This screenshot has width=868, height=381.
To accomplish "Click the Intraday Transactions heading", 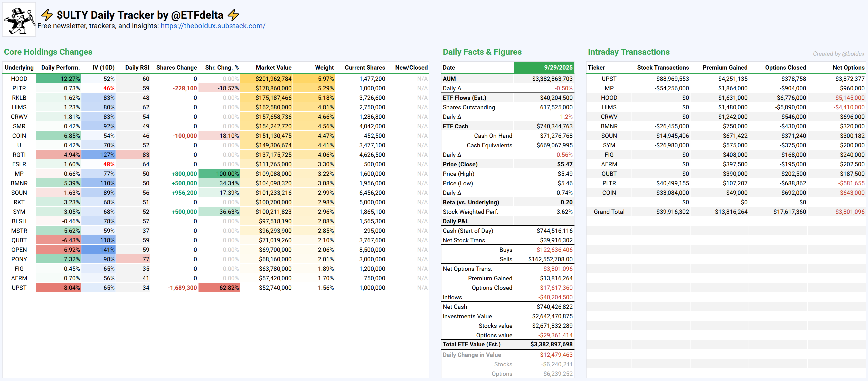I will (628, 52).
